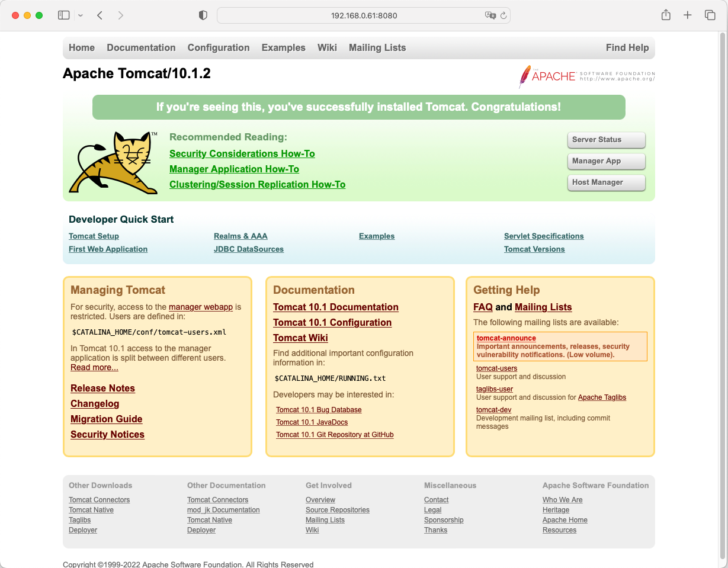728x568 pixels.
Task: Open the Tomcat Setup link
Action: (94, 236)
